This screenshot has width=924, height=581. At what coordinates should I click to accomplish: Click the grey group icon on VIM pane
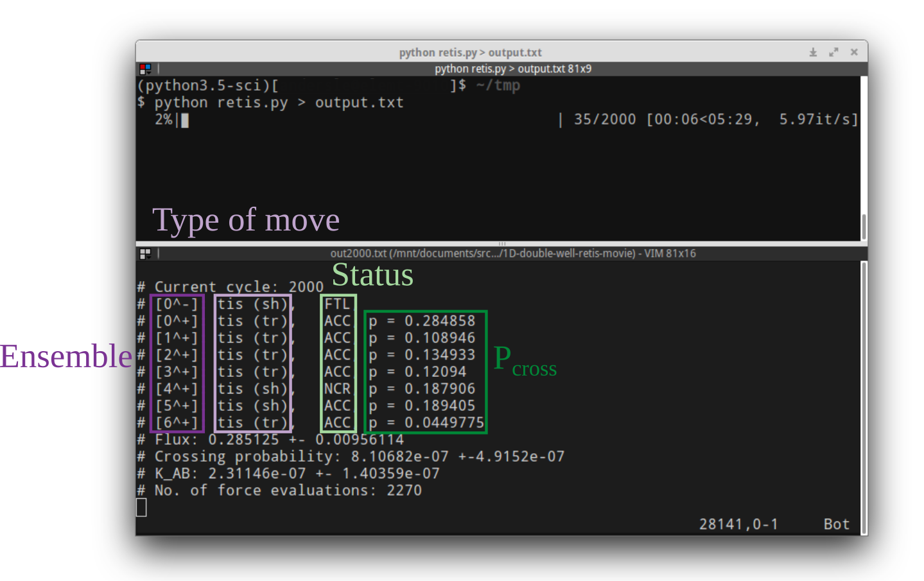(145, 254)
